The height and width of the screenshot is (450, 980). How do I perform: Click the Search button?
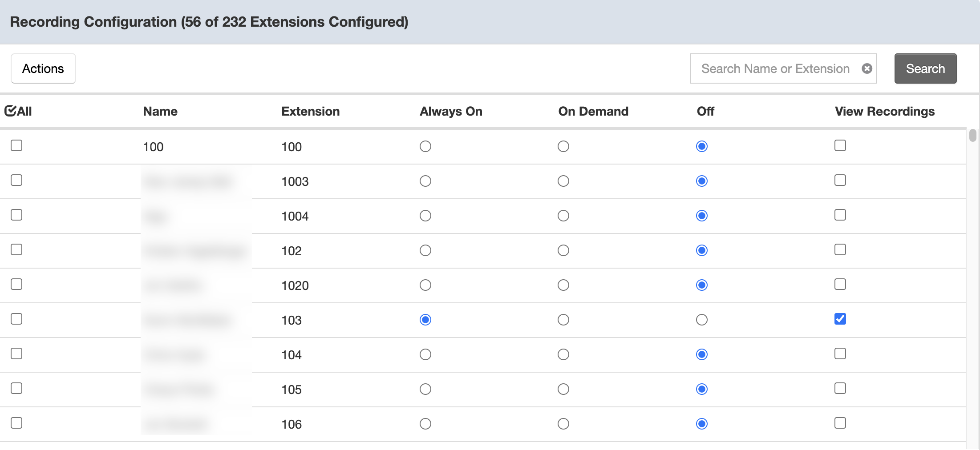pyautogui.click(x=925, y=68)
